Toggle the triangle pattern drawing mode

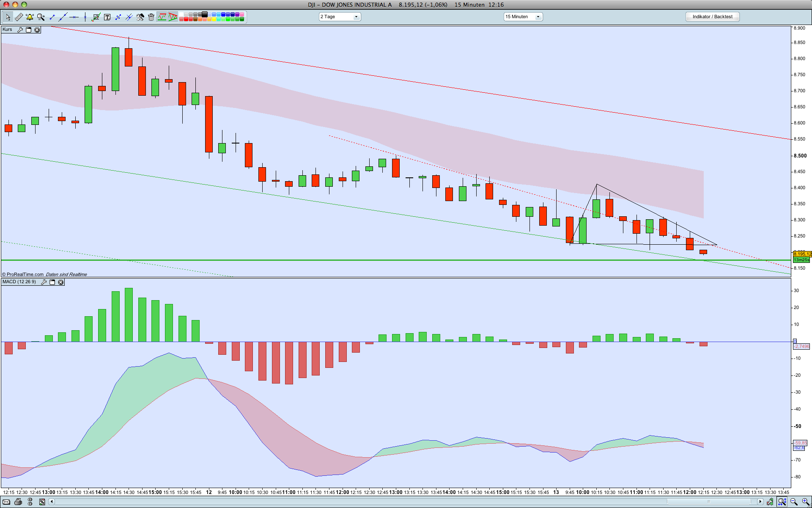(173, 17)
